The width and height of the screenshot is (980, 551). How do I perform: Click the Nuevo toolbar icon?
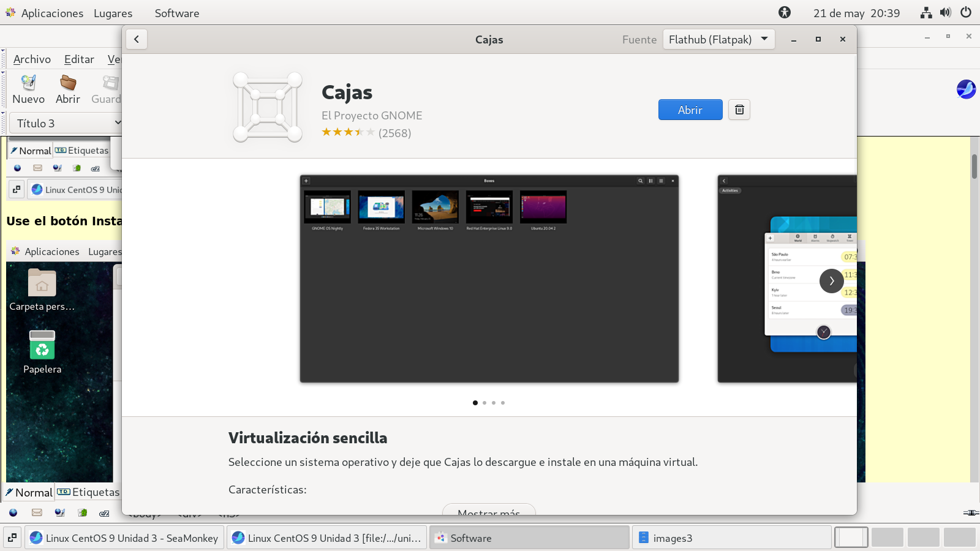pos(28,89)
